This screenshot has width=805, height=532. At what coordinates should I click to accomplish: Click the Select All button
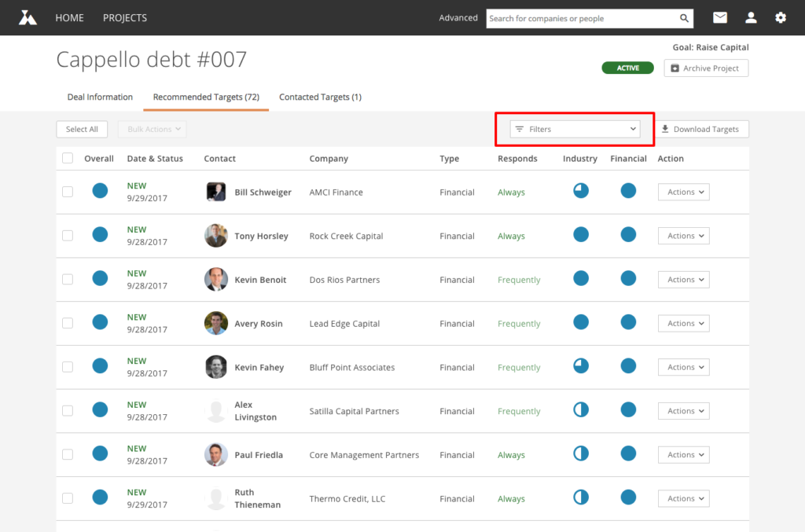tap(82, 130)
